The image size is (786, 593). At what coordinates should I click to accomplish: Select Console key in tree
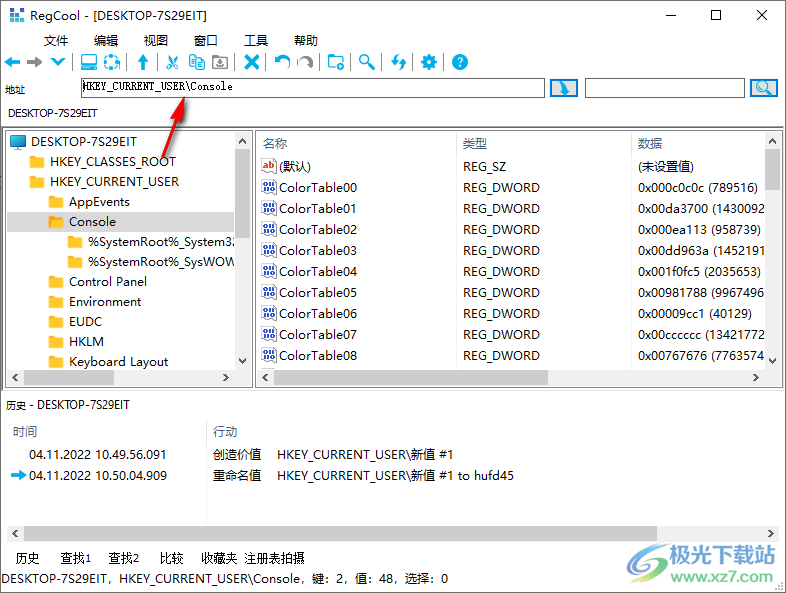point(92,222)
